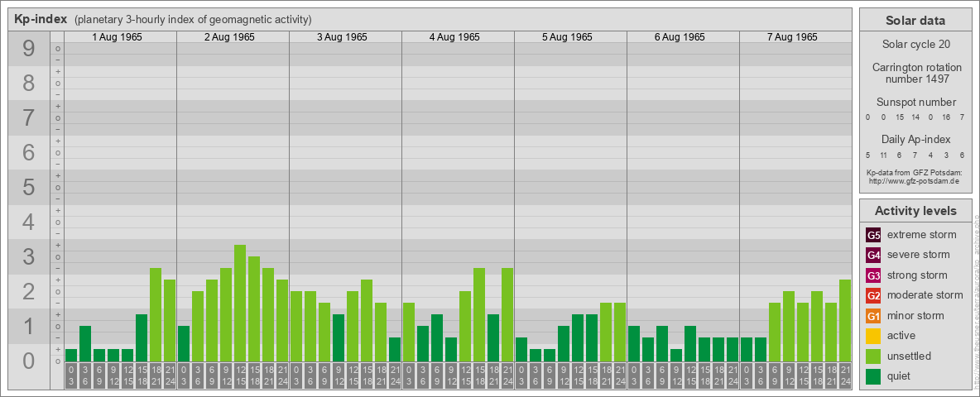Click the 'moderate storm' legend label
The image size is (980, 397).
coord(925,295)
